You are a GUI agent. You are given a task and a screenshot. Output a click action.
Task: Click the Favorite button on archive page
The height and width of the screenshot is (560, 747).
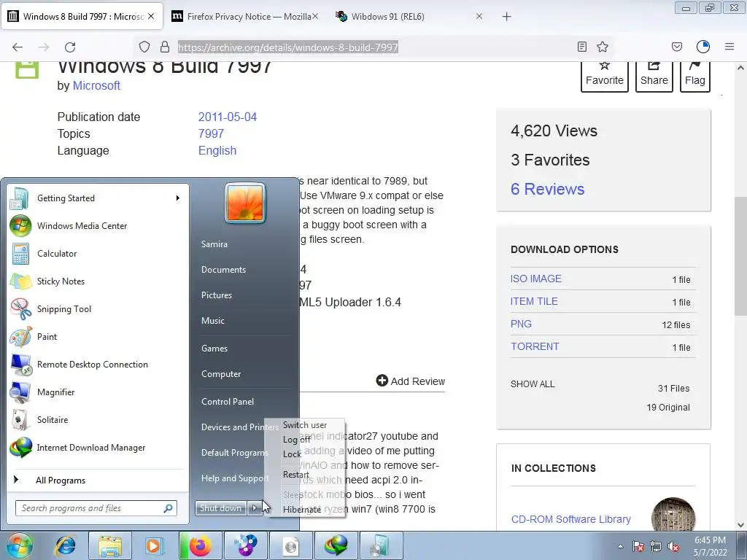(605, 76)
